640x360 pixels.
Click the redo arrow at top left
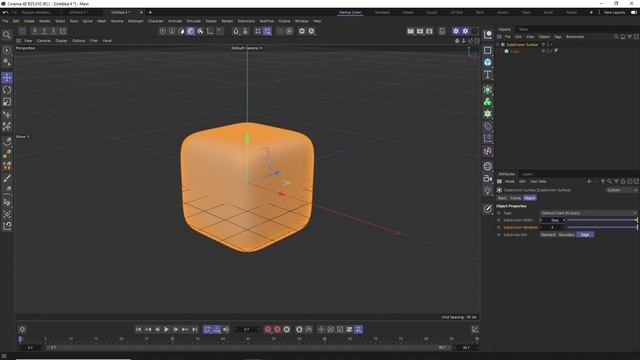tap(15, 13)
